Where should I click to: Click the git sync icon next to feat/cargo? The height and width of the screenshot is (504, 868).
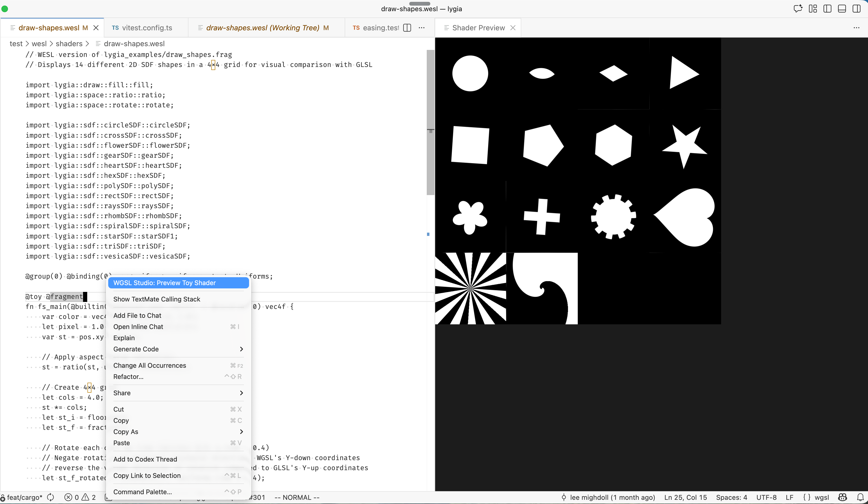pyautogui.click(x=51, y=497)
